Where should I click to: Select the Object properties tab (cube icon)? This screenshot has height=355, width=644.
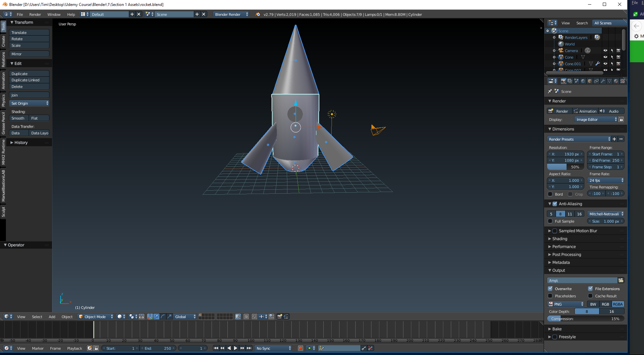pyautogui.click(x=590, y=81)
